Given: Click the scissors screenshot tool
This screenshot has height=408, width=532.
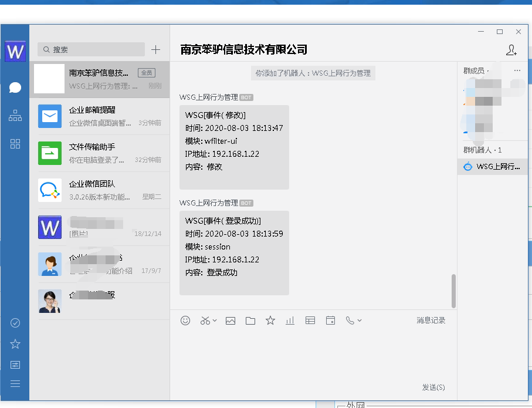Looking at the screenshot, I should (205, 321).
